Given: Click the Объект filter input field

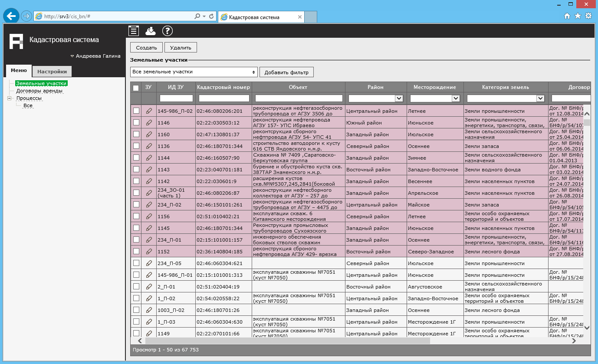Looking at the screenshot, I should (x=299, y=98).
